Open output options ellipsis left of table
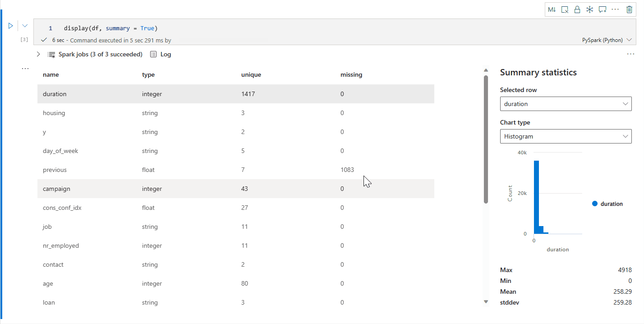This screenshot has height=324, width=644. [25, 69]
